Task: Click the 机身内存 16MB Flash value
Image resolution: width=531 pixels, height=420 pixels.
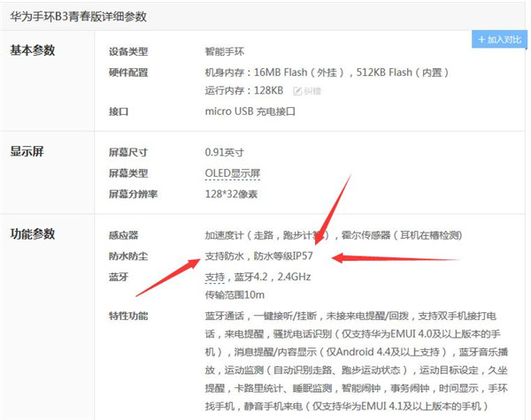Action: [327, 73]
